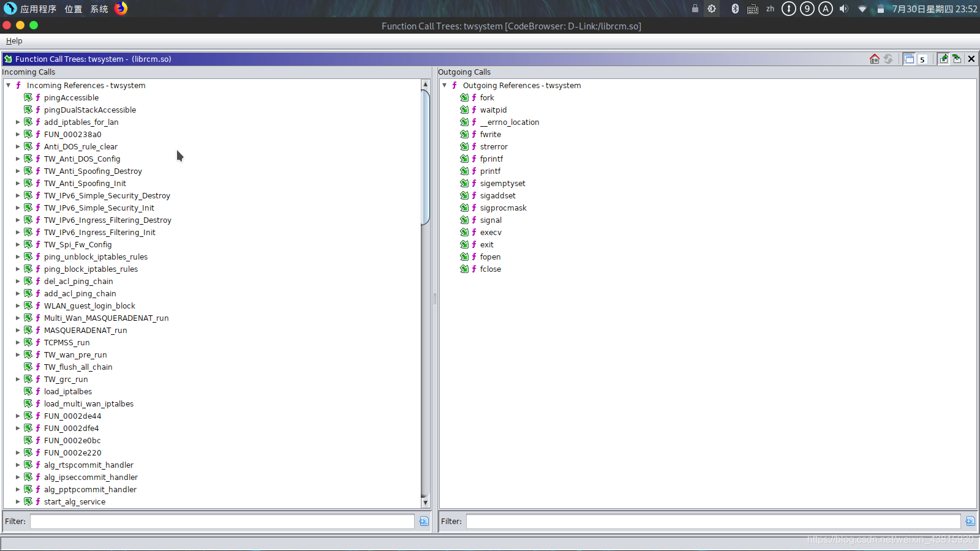This screenshot has width=980, height=551.
Task: Expand the MASQUERADENAT_run node
Action: coord(18,330)
